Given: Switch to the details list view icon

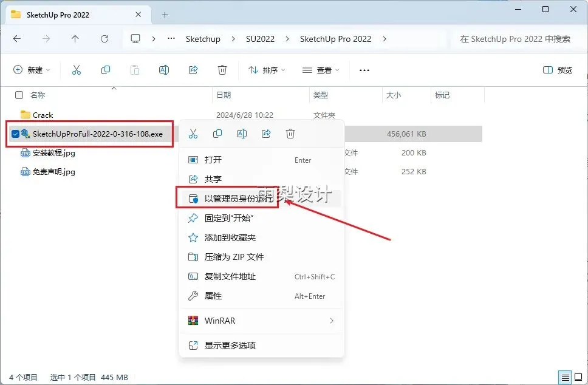Looking at the screenshot, I should click(565, 377).
